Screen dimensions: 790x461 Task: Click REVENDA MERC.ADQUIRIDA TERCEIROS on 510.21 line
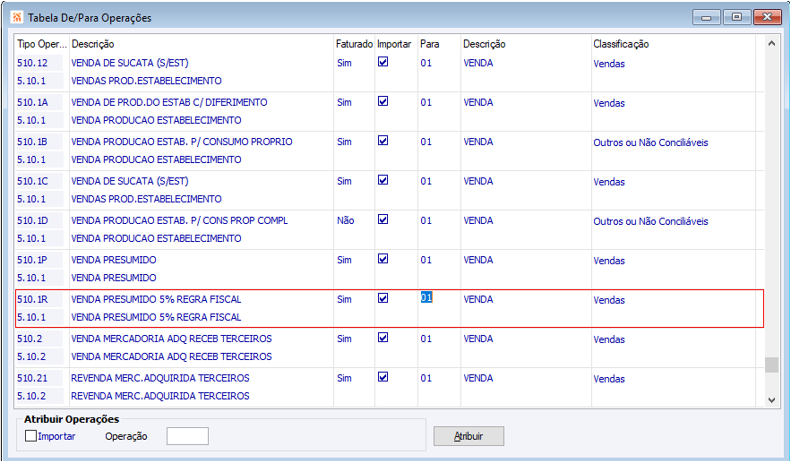click(x=160, y=378)
